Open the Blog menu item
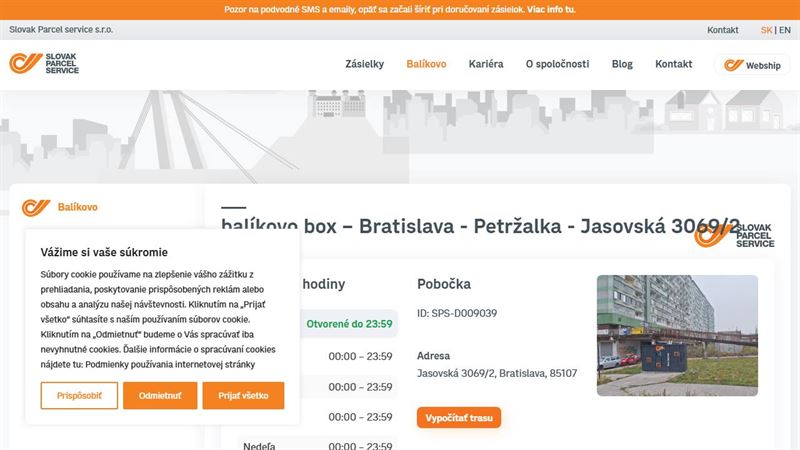800x450 pixels. coord(622,64)
